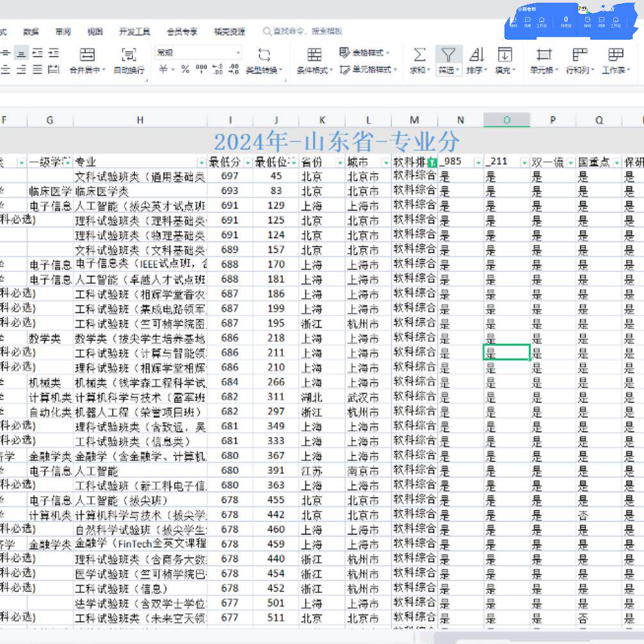Screen dimensions: 644x644
Task: Click the 湖北 province cell
Action: click(322, 397)
